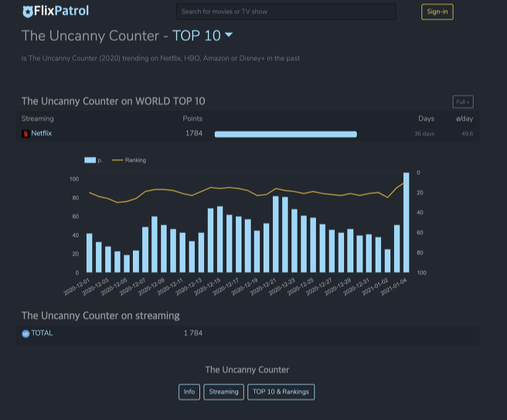The image size is (507, 420).
Task: Click the 36 days value
Action: (424, 134)
